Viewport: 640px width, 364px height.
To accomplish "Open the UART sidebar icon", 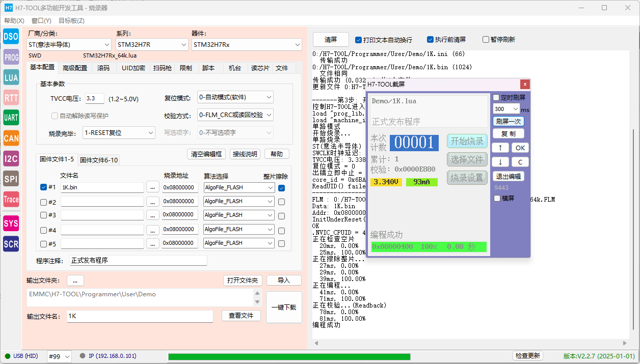I will [11, 118].
